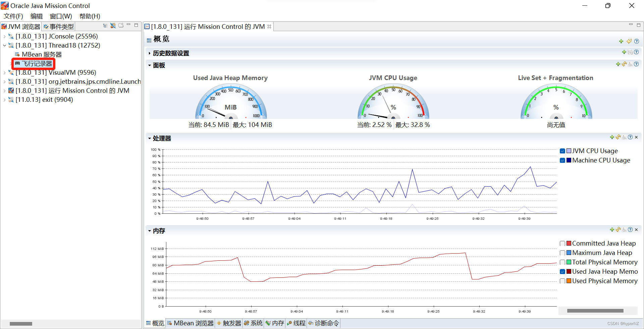Add attribute with 处理器 plus icon

(x=612, y=137)
